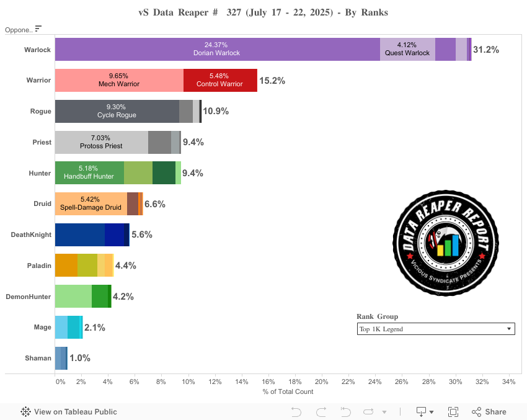527x420 pixels.
Task: Enter full screen mode
Action: (x=453, y=412)
